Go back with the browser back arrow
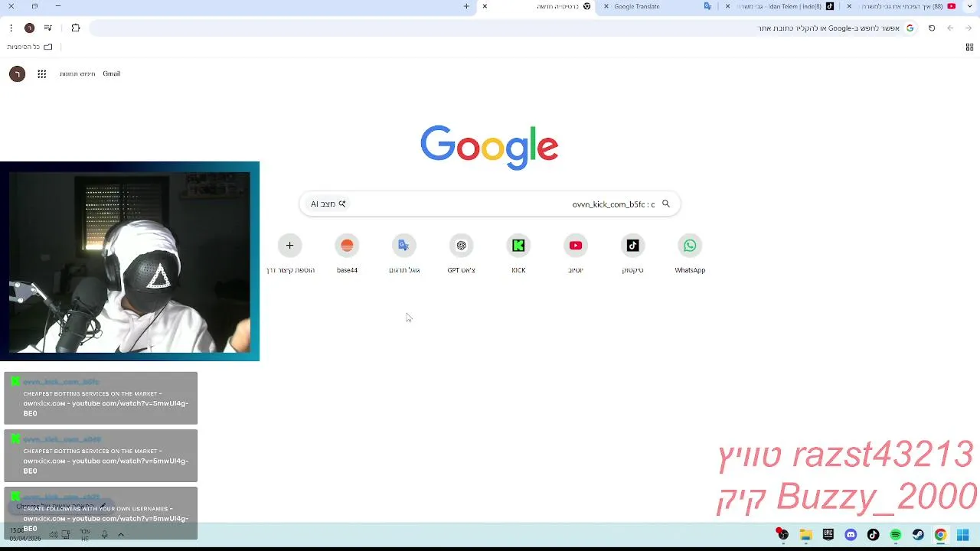The image size is (980, 551). point(950,28)
